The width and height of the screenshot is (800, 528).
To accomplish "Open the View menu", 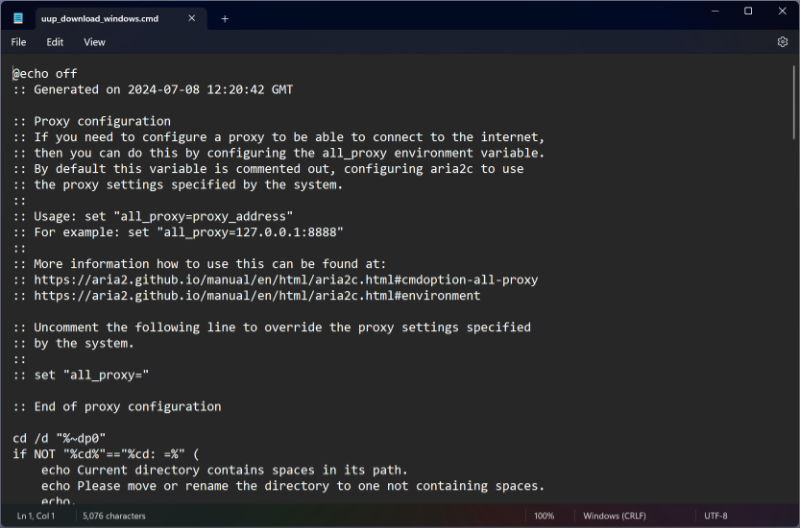I will point(94,42).
